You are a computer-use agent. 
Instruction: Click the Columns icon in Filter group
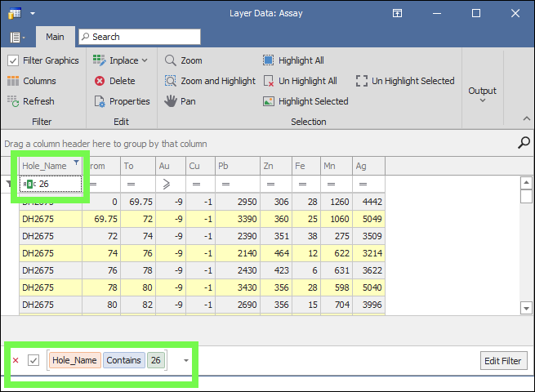click(14, 81)
